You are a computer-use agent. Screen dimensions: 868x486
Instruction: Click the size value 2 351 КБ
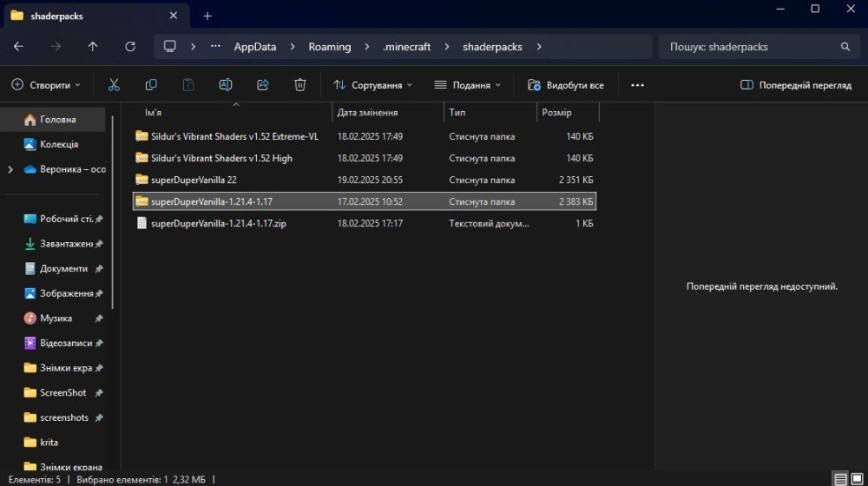[x=575, y=180]
